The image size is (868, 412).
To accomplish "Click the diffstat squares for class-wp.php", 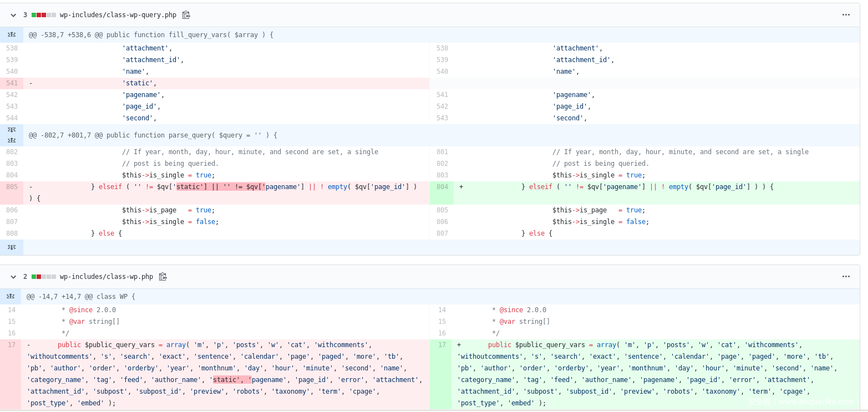I will tap(44, 277).
